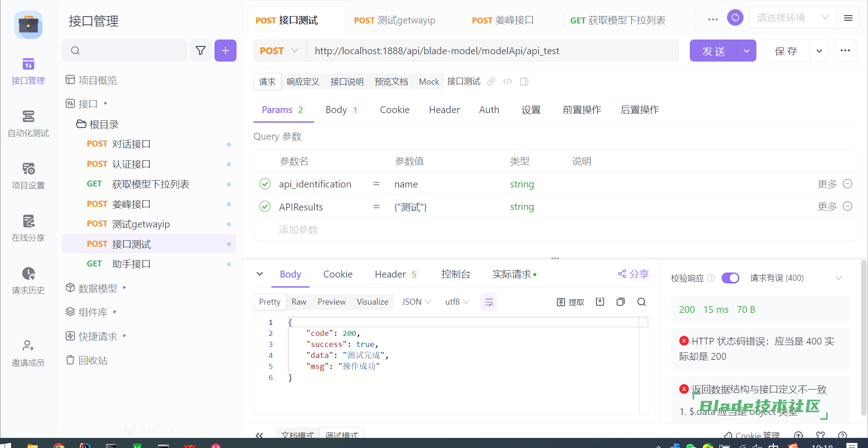Open the 请选择环境 environment dropdown
The width and height of the screenshot is (868, 448).
coord(793,18)
